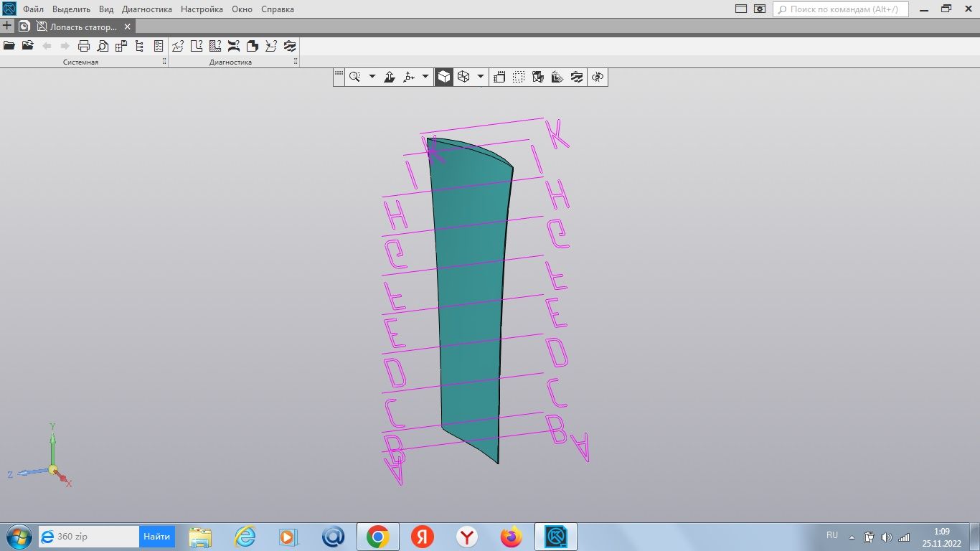This screenshot has width=980, height=551.
Task: Toggle wireframe cube display mode
Action: pyautogui.click(x=463, y=77)
